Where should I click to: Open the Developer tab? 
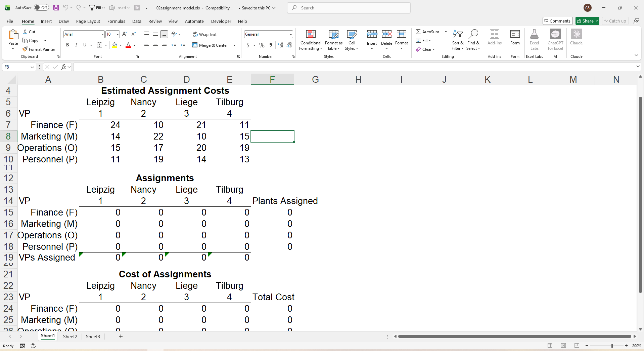click(221, 21)
